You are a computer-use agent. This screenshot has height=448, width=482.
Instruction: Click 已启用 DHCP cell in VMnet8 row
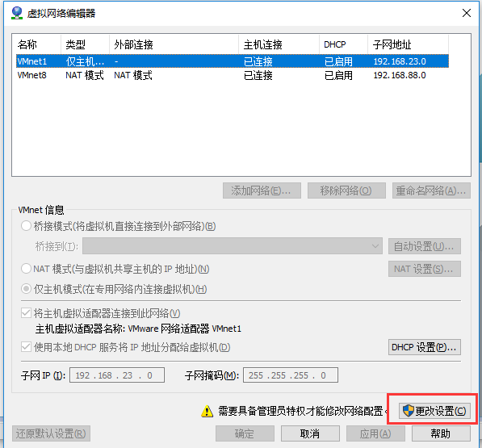pos(338,75)
